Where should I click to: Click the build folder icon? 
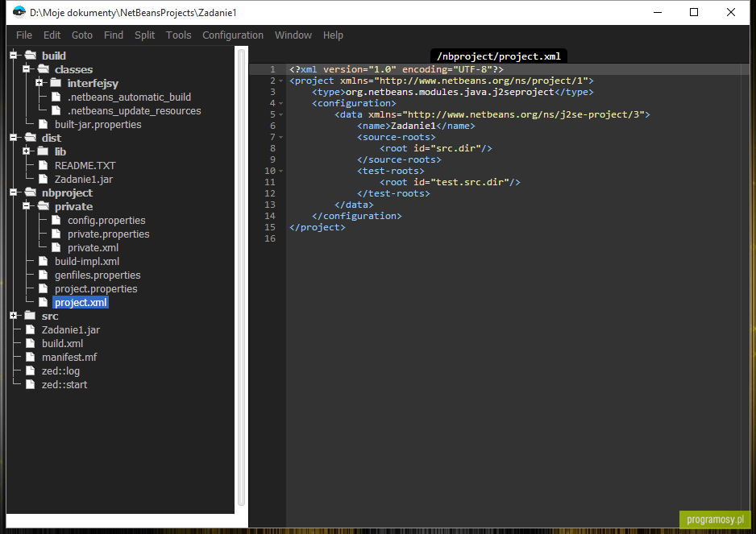(x=30, y=56)
